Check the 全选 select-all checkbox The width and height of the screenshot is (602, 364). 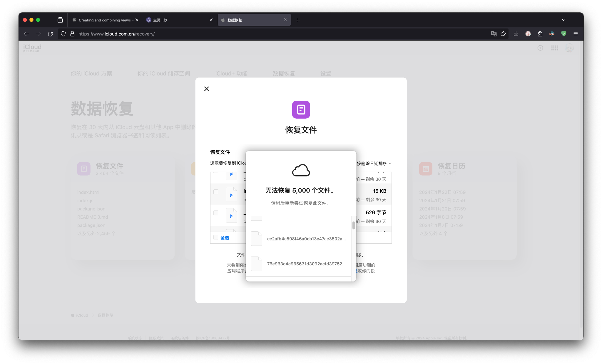[x=216, y=237]
